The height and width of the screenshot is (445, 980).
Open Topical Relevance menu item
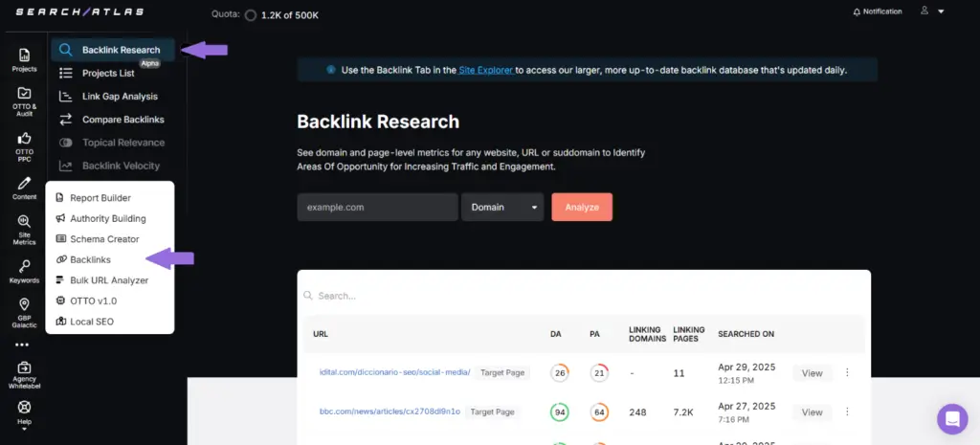click(112, 143)
